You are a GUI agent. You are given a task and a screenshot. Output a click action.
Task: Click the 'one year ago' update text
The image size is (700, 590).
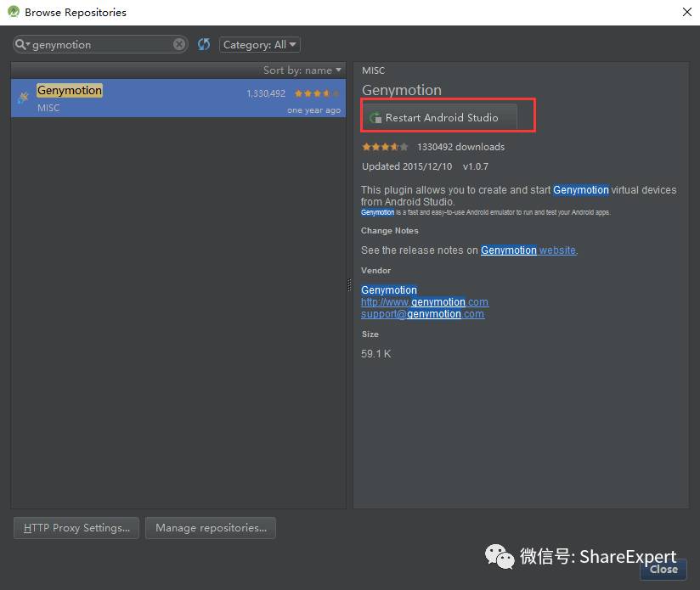[x=313, y=110]
